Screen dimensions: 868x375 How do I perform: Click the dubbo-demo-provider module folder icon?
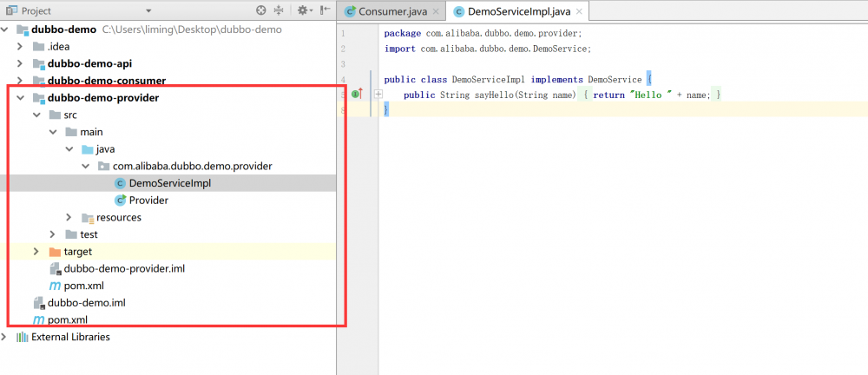pyautogui.click(x=39, y=99)
